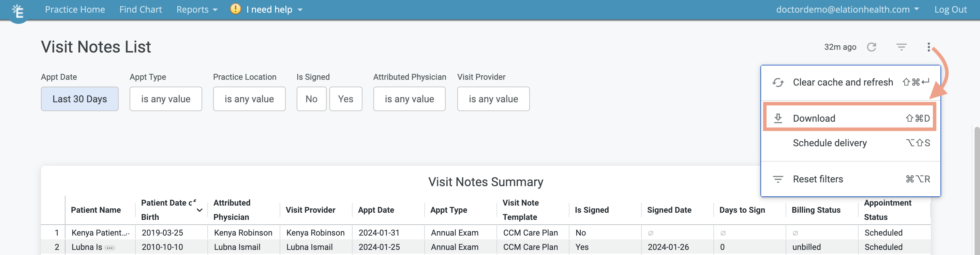Choose Schedule delivery from the menu
This screenshot has height=255, width=980.
(830, 143)
